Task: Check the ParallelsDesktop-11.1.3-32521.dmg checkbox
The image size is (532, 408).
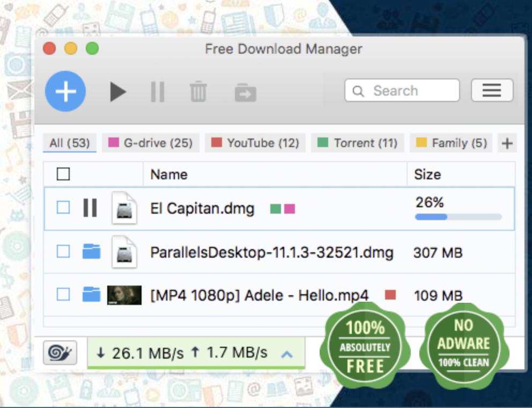Action: click(x=63, y=252)
